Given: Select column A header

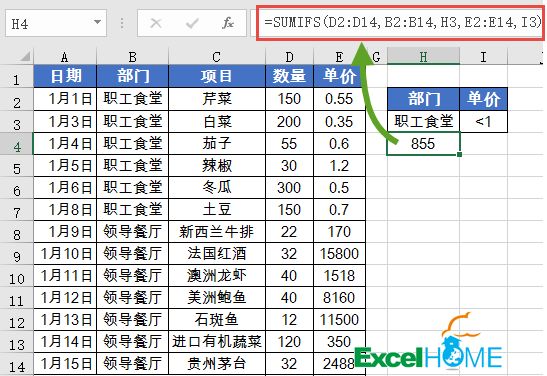Looking at the screenshot, I should point(65,57).
